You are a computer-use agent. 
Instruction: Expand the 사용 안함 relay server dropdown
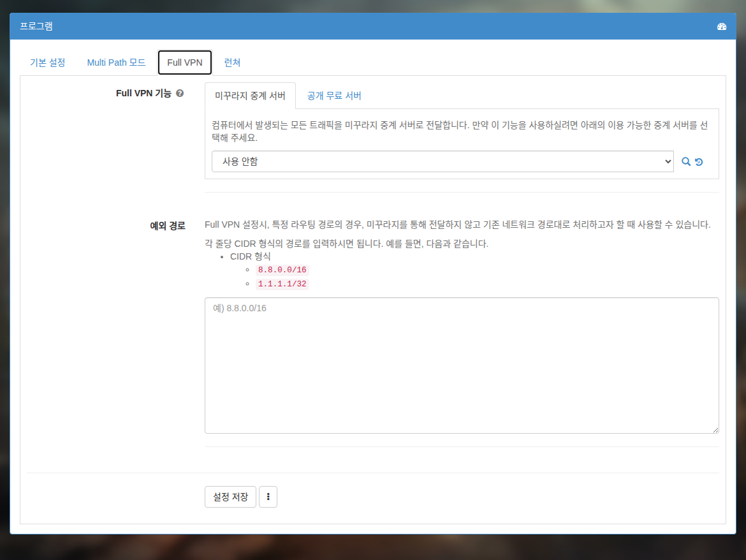pos(442,162)
